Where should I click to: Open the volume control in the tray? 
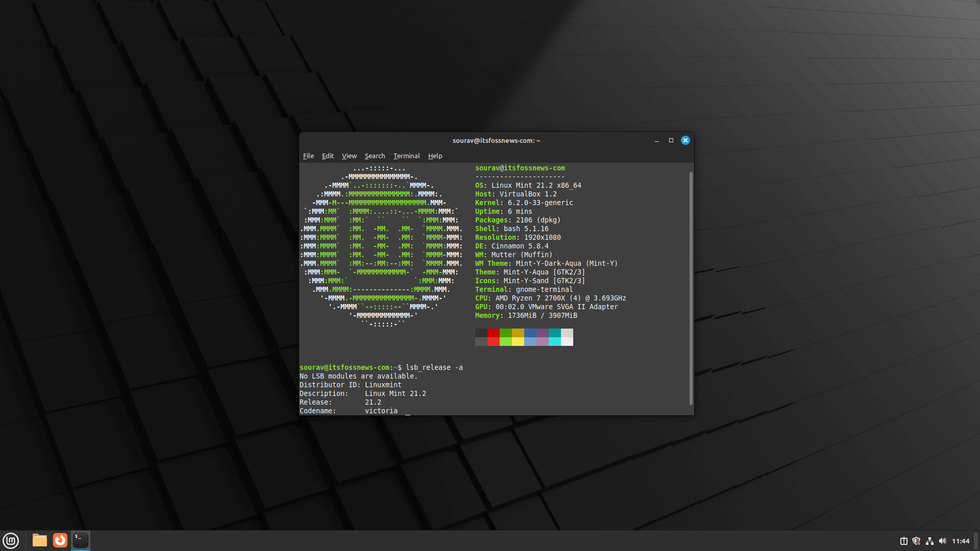coord(943,541)
